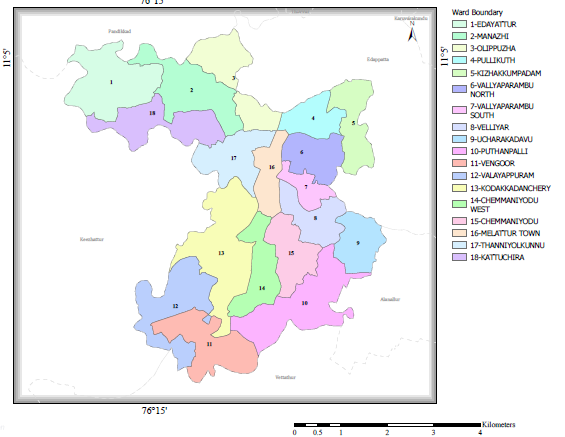The height and width of the screenshot is (437, 565).
Task: Click the legend label '15-CHEMMANIYODU'
Action: point(504,221)
